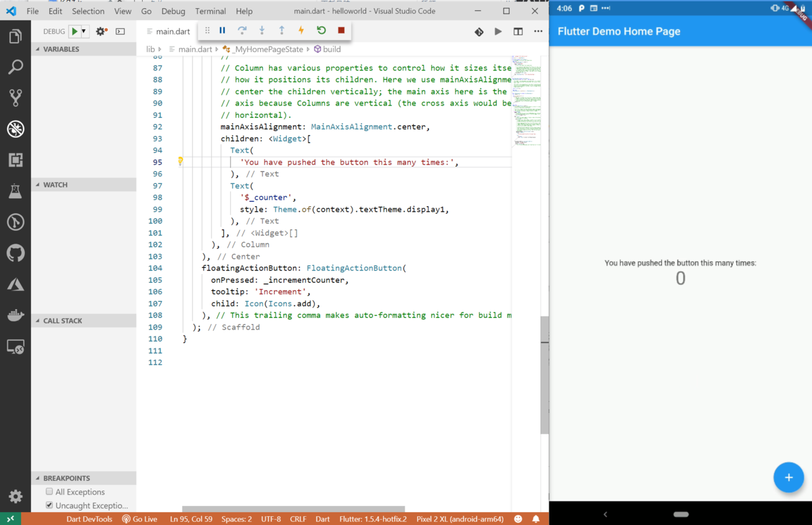The height and width of the screenshot is (525, 812).
Task: Click Go Live in the status bar
Action: pyautogui.click(x=139, y=519)
